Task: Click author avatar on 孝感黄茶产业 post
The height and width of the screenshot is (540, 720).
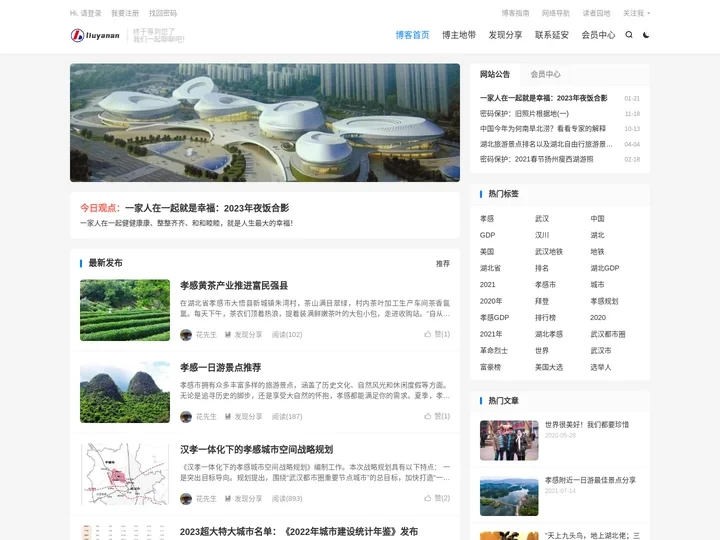Action: click(186, 335)
